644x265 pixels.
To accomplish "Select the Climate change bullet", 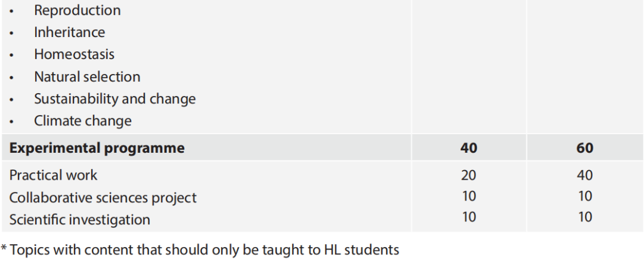I will coord(82,121).
